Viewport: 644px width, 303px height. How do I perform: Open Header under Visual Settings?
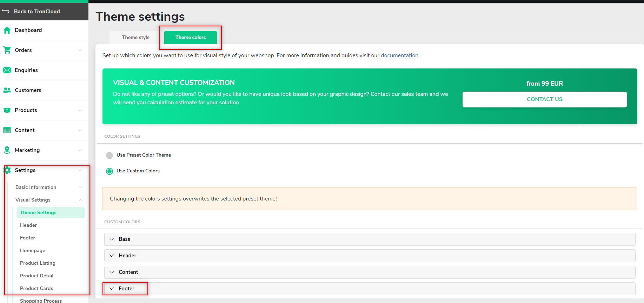tap(28, 225)
